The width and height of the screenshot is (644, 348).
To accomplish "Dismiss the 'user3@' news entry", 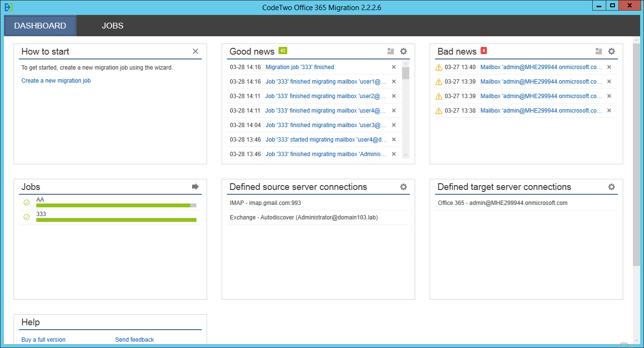I will coord(394,125).
